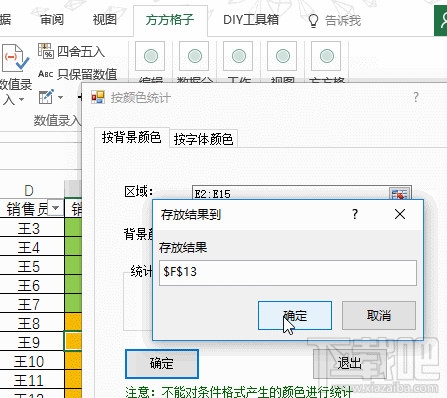This screenshot has width=447, height=398.
Task: Click the 数值录入 large icon
Action: [15, 59]
